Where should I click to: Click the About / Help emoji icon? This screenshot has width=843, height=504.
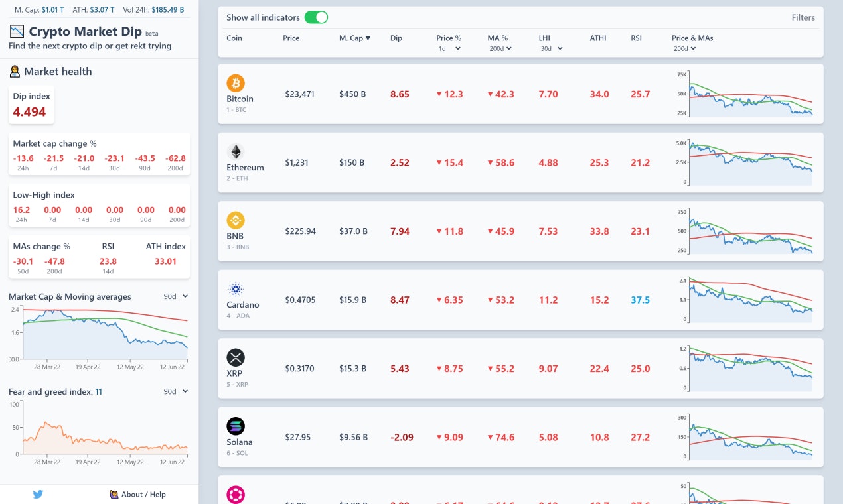(114, 494)
